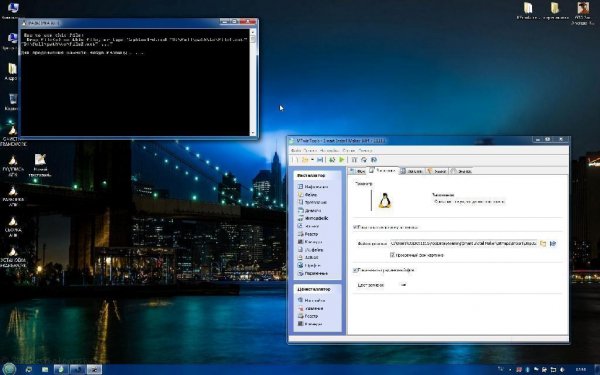Click the green Compile arrows toolbar icon
The width and height of the screenshot is (600, 375).
coord(332,160)
